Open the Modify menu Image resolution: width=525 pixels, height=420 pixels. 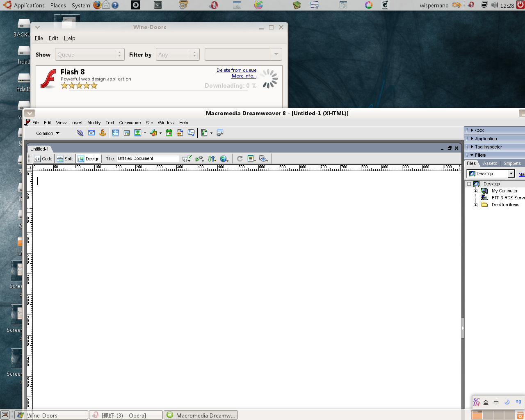pyautogui.click(x=94, y=123)
